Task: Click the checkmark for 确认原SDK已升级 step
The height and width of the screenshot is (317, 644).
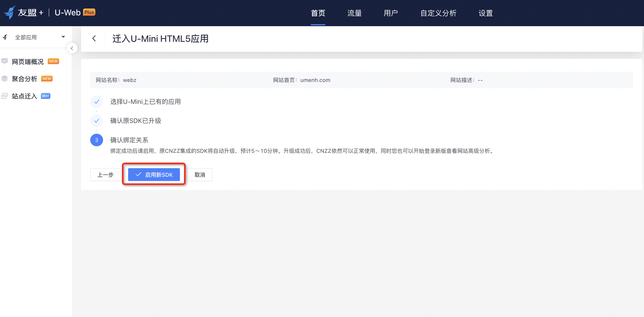Action: [97, 121]
